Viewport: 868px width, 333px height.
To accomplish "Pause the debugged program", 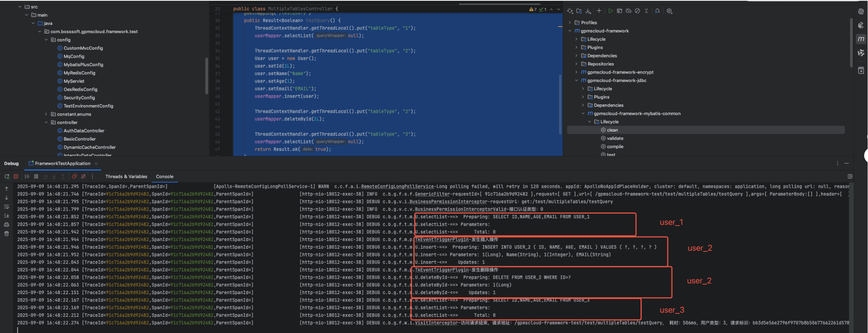I will coord(36,176).
